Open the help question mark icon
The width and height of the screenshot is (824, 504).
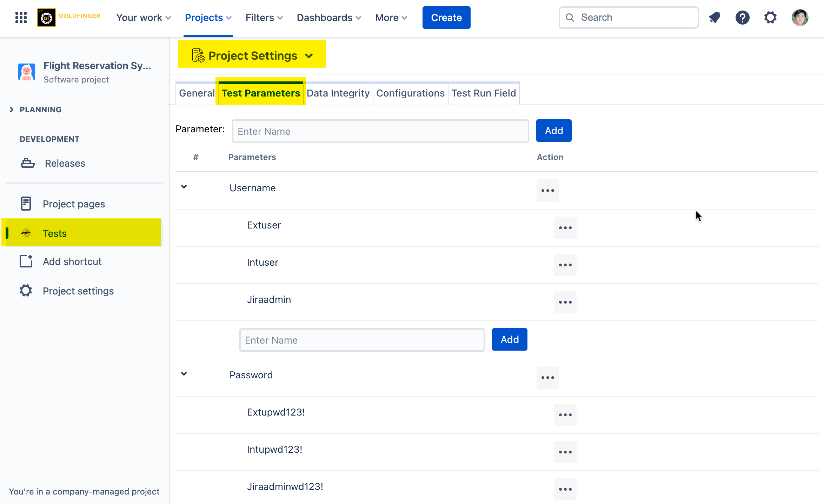(742, 18)
